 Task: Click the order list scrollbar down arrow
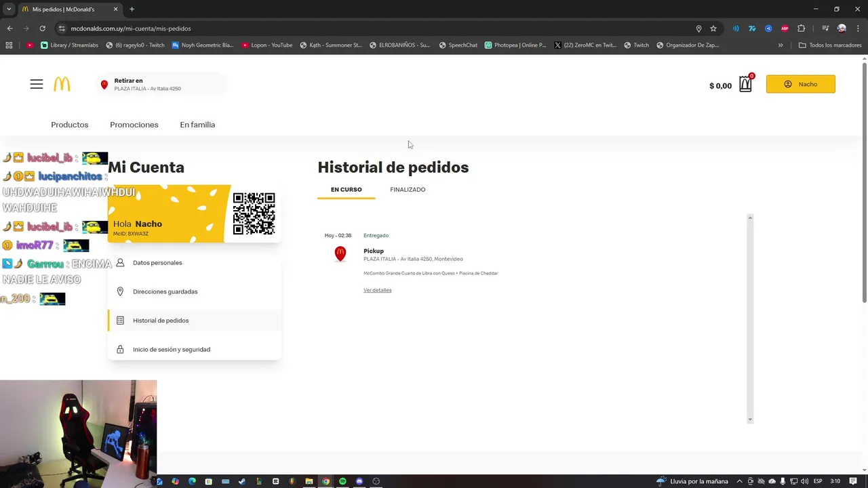[750, 420]
